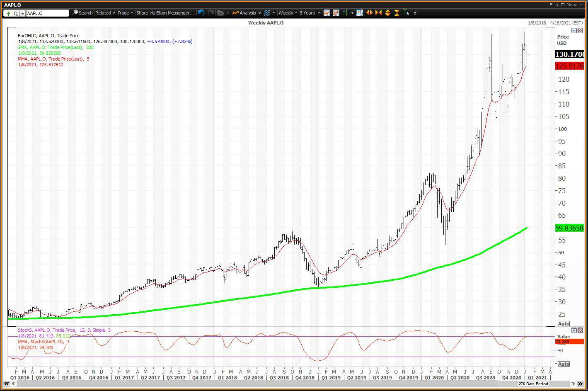This screenshot has height=391, width=588.
Task: Click the Price USD axis header
Action: pos(563,40)
